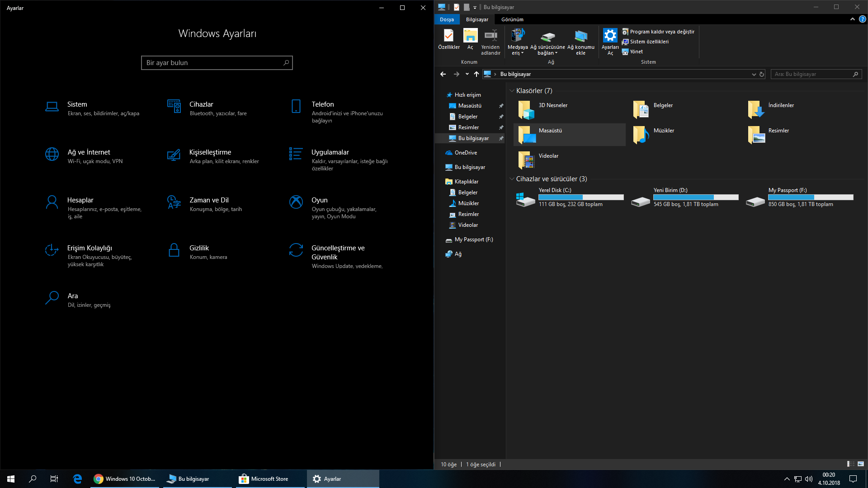Screen dimensions: 868x488
Task: Select the Müzikler folder in main pane
Action: tap(684, 135)
